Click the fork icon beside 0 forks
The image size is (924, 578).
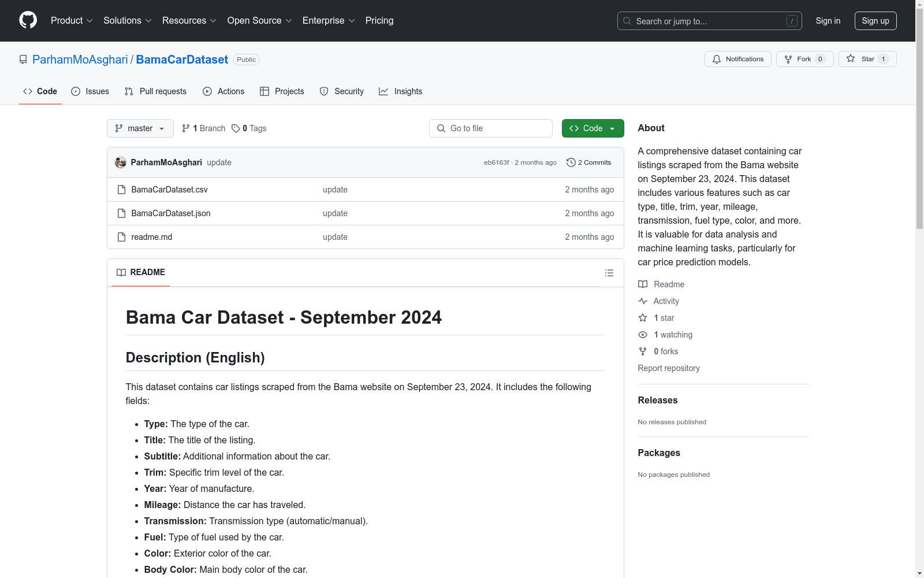643,351
